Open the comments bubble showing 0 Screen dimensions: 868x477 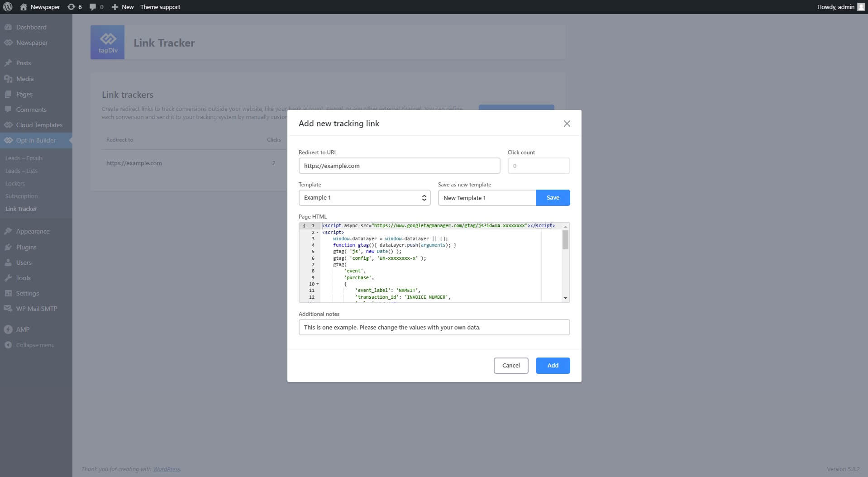coord(96,7)
